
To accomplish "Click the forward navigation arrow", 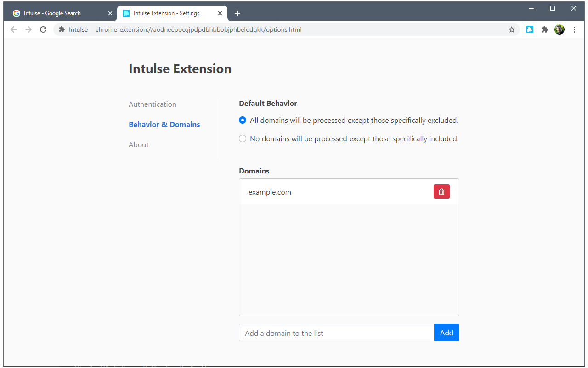I will point(28,29).
